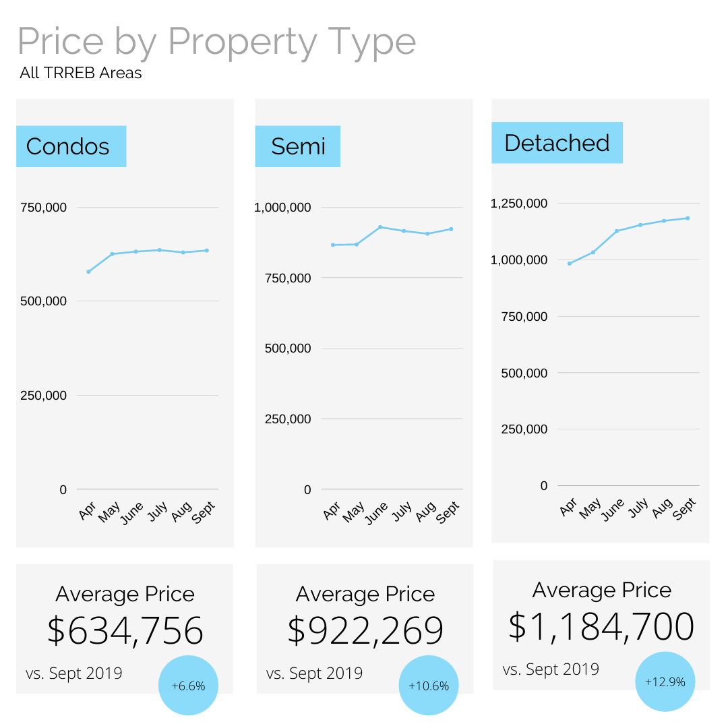Click the Semi average price $922,269
The image size is (728, 728).
(x=365, y=631)
